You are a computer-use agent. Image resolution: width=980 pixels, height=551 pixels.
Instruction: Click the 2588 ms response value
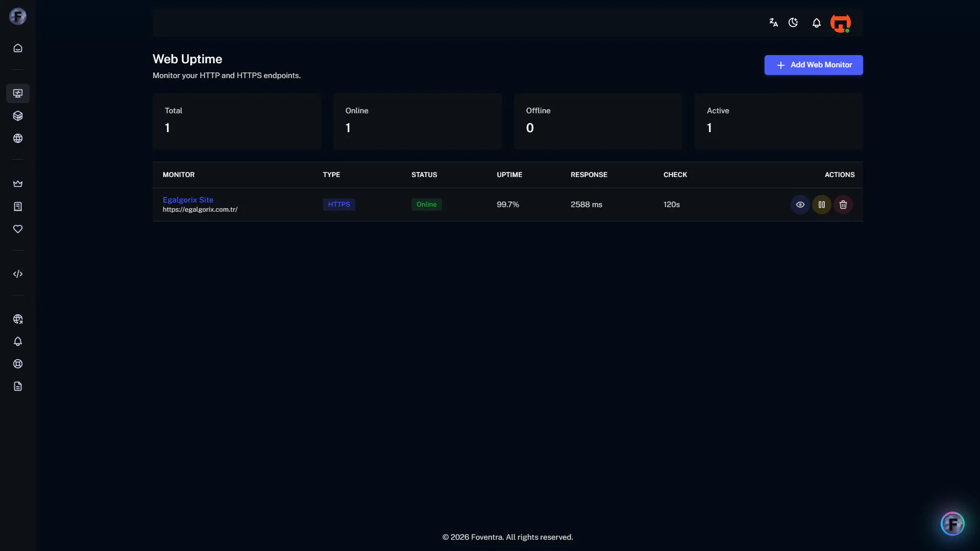tap(586, 205)
